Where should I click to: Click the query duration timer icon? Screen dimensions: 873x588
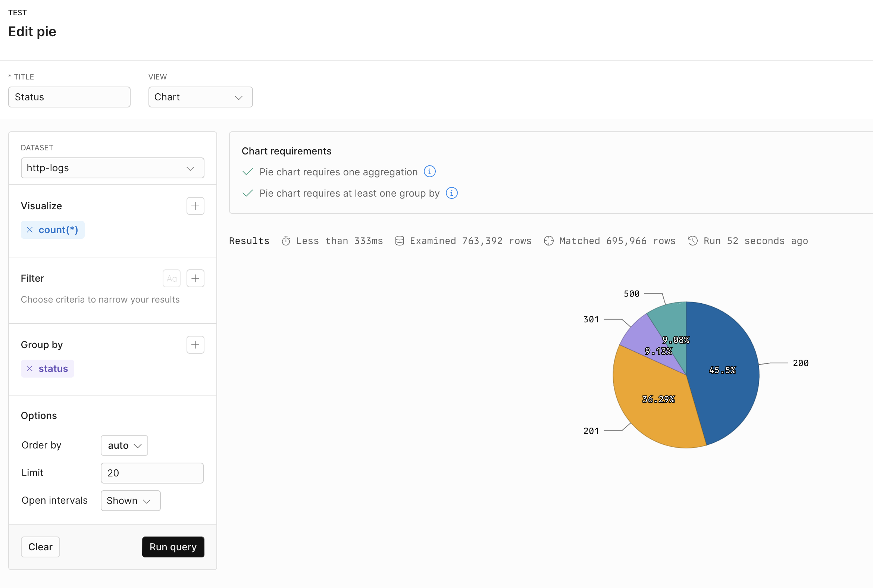[x=287, y=240]
